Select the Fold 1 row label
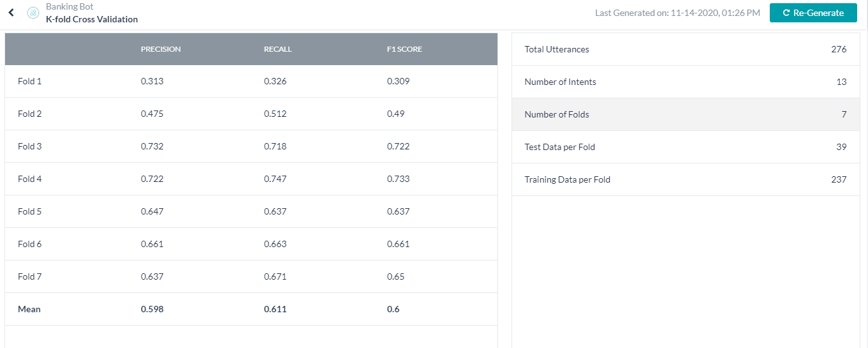The height and width of the screenshot is (348, 868). (30, 81)
